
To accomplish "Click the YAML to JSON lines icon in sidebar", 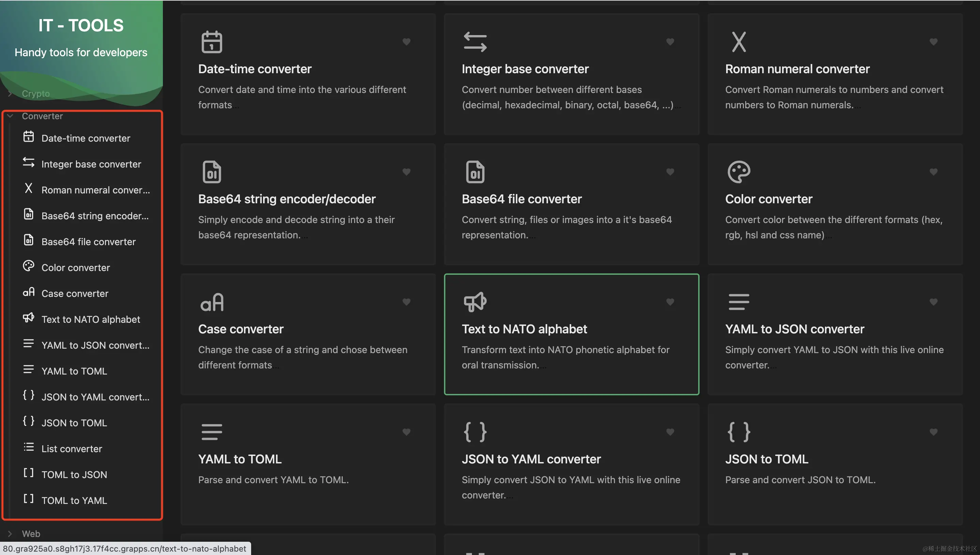I will (x=29, y=344).
